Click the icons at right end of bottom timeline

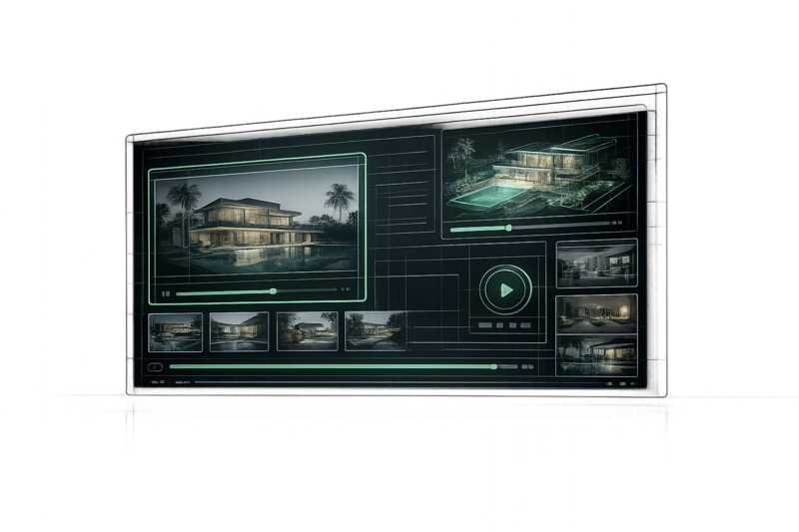pyautogui.click(x=527, y=366)
